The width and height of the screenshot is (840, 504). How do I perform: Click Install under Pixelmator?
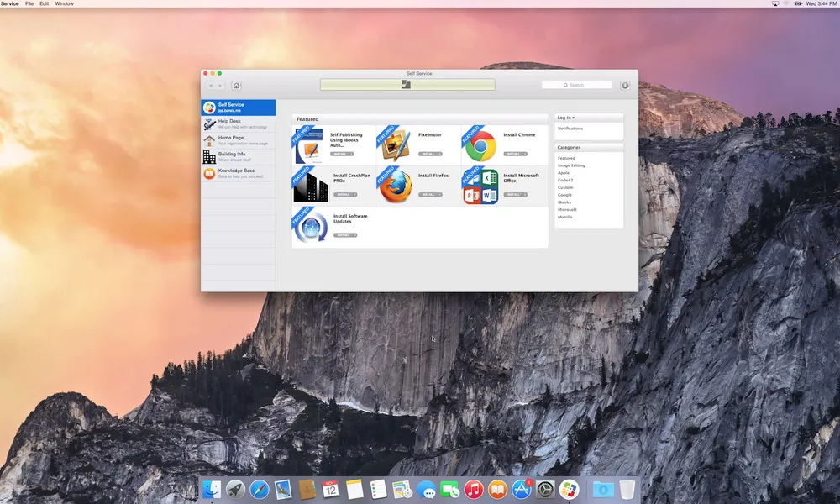click(x=432, y=152)
